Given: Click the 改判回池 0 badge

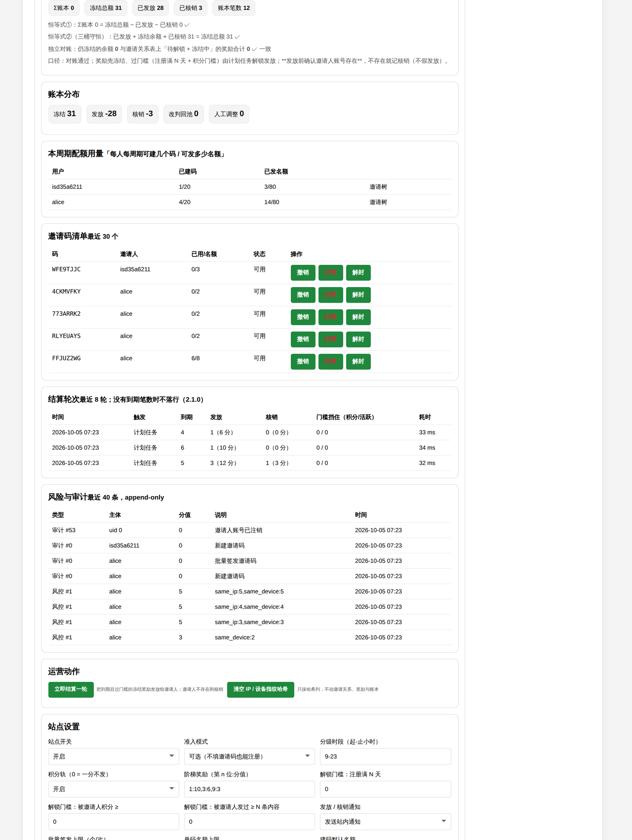Looking at the screenshot, I should [184, 114].
